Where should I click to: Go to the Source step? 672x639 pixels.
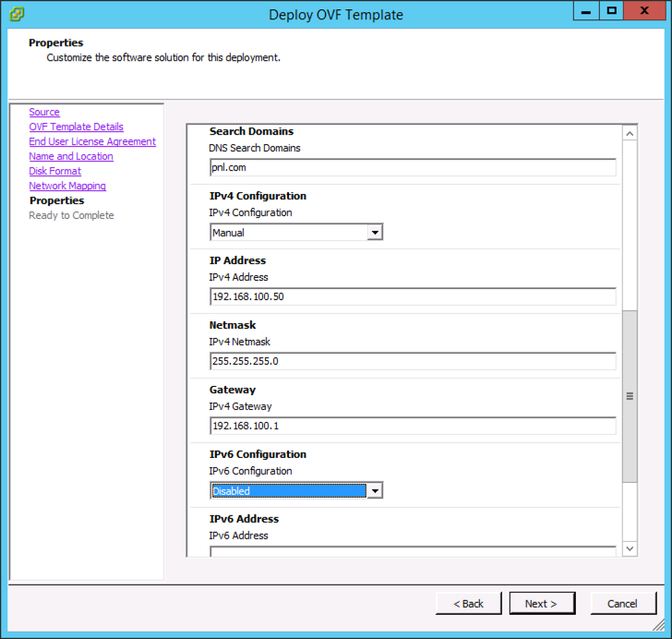point(44,112)
